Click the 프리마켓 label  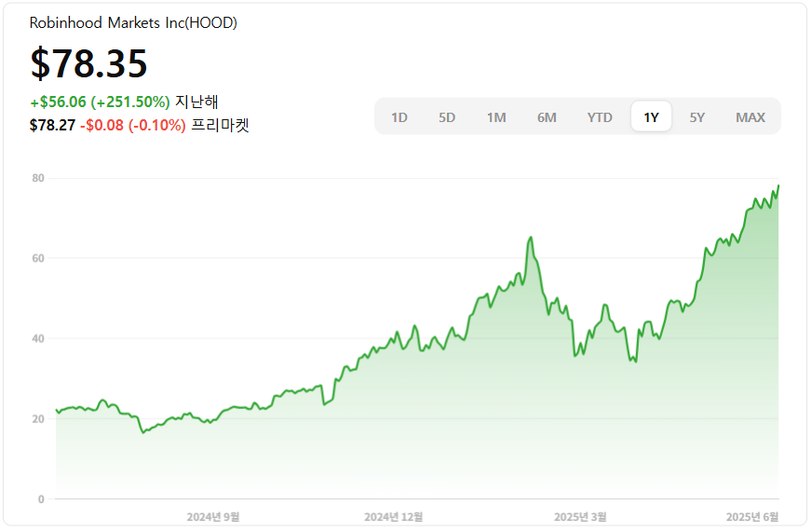(x=220, y=125)
